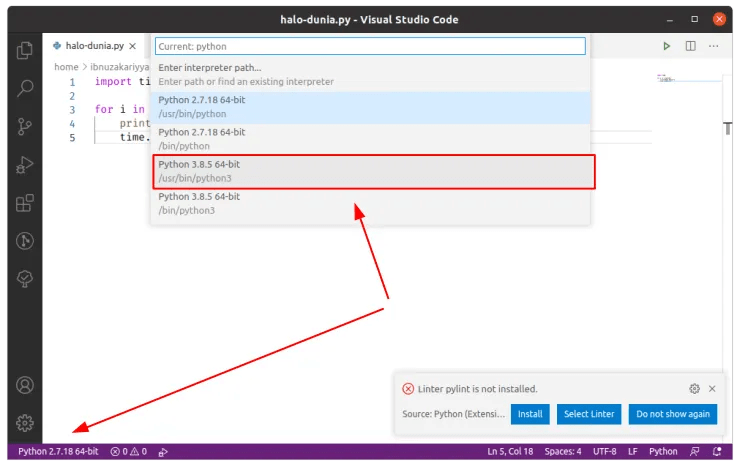Open Run and Debug view
Viewport: 740px width, 467px height.
click(25, 165)
